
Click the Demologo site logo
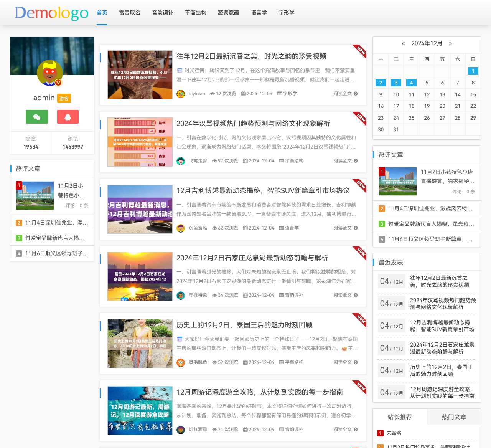pyautogui.click(x=51, y=13)
